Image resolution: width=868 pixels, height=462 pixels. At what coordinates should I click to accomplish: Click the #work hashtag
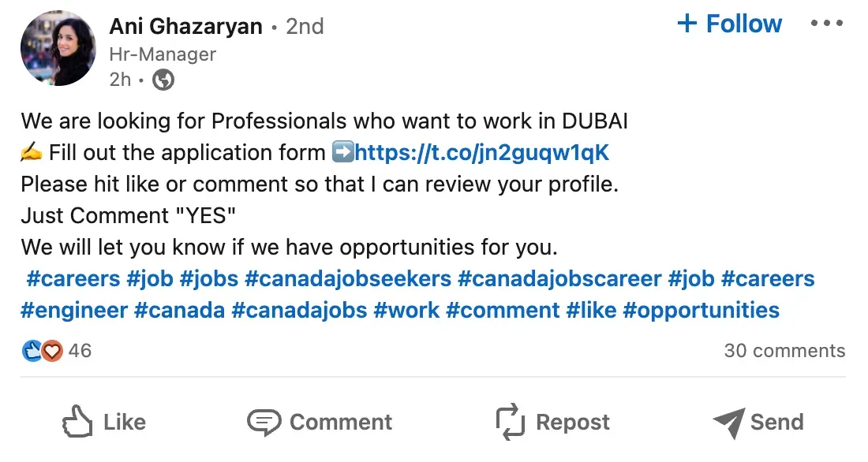coord(406,310)
